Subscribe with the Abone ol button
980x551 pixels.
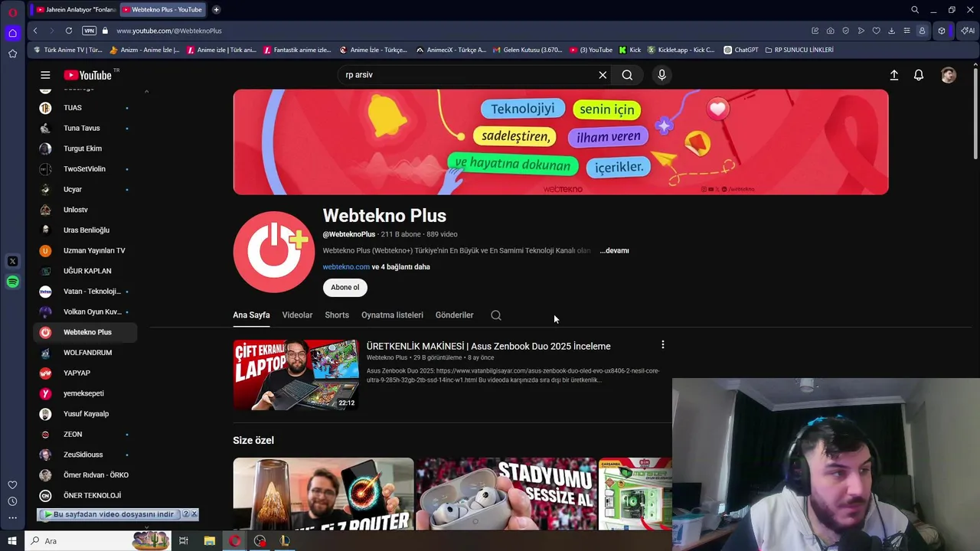[x=345, y=288]
